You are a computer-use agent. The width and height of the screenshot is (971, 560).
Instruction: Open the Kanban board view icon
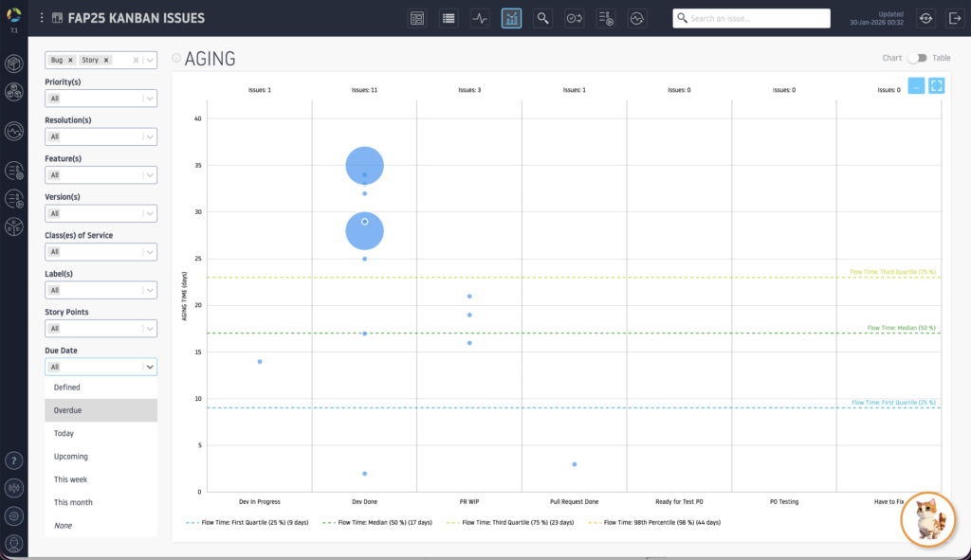[417, 18]
